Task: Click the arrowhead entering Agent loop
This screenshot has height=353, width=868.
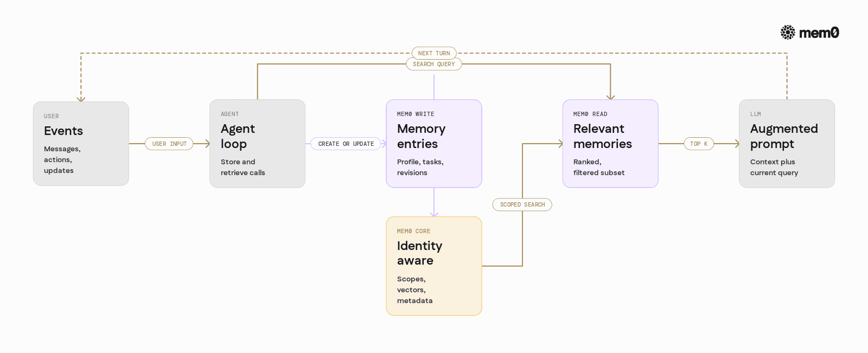Action: pyautogui.click(x=207, y=144)
